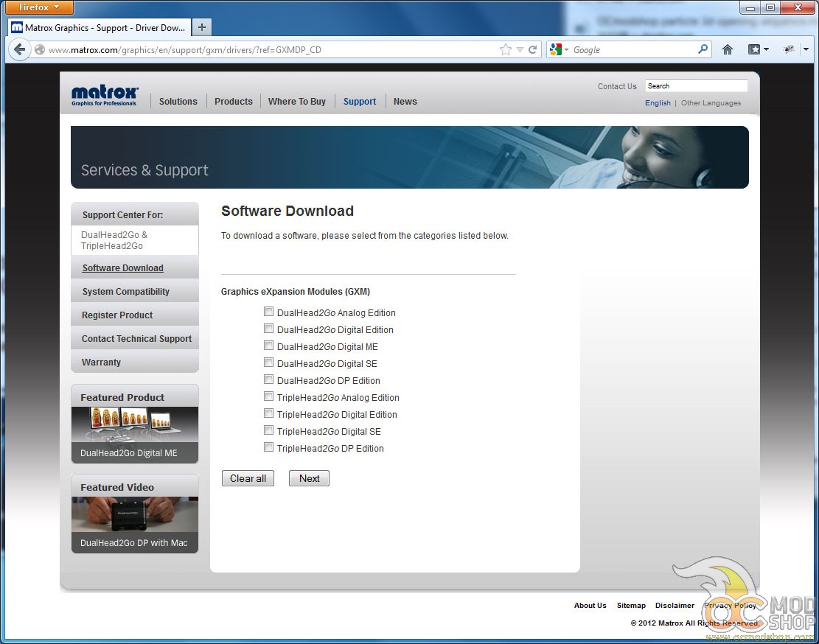Expand the URL history dropdown arrow
This screenshot has width=819, height=644.
[520, 49]
